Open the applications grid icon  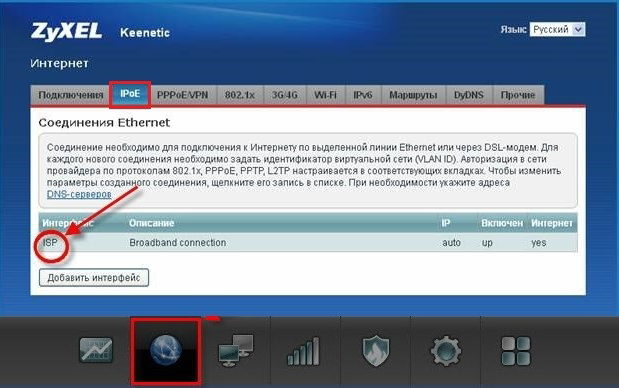516,351
